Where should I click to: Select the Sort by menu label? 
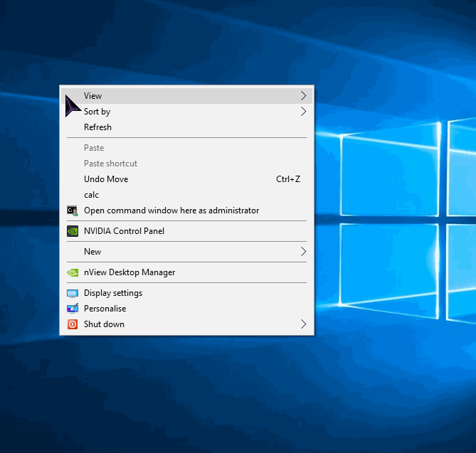(97, 112)
